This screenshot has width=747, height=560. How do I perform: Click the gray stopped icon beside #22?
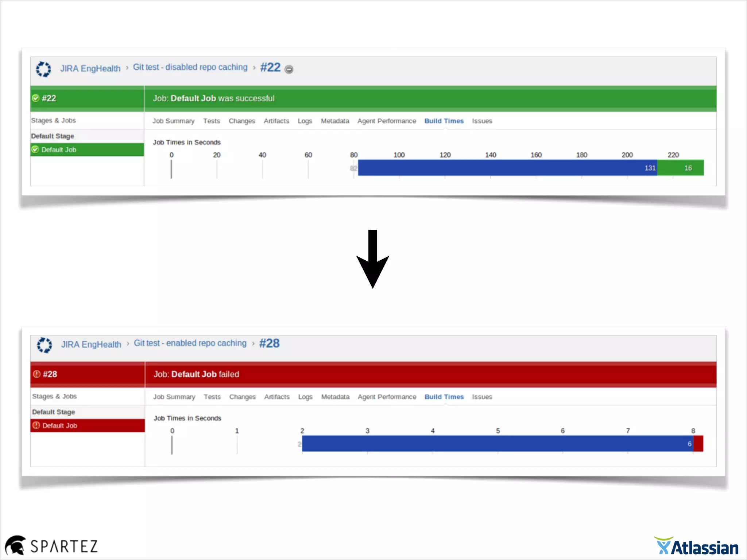pos(289,69)
